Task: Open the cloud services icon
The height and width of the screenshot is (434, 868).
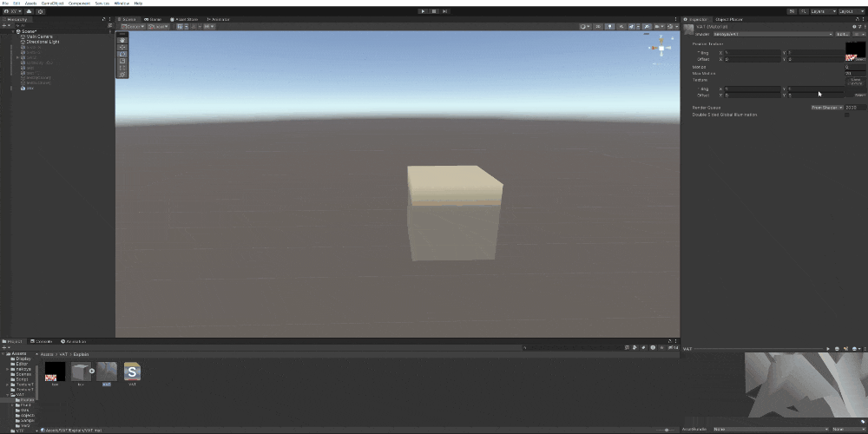Action: [29, 11]
